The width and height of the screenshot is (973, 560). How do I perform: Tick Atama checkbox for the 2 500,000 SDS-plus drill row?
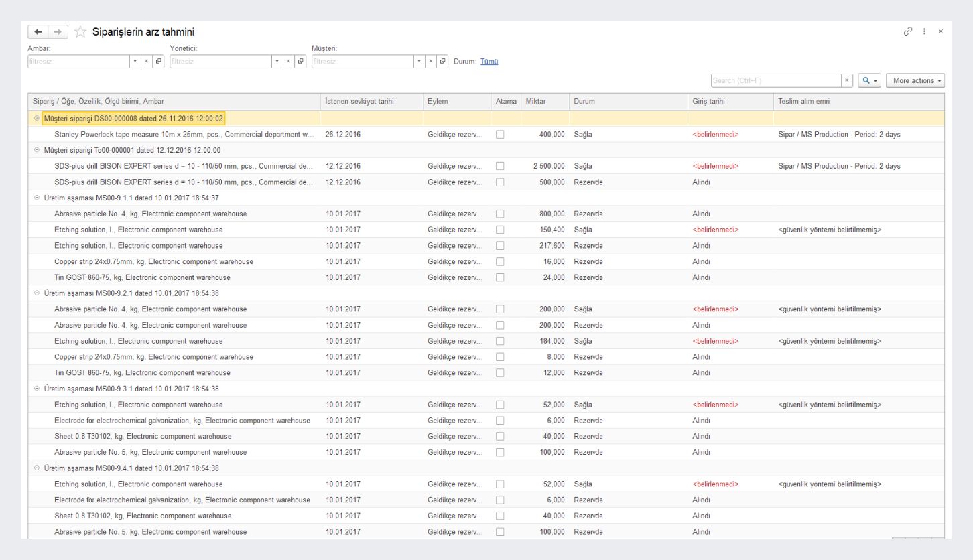coord(500,165)
